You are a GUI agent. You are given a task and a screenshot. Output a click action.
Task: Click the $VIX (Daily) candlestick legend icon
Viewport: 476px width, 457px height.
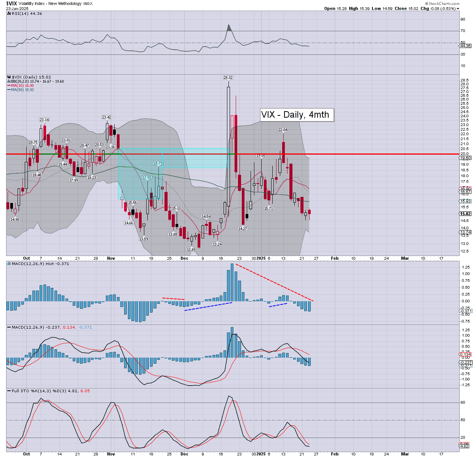pos(9,77)
